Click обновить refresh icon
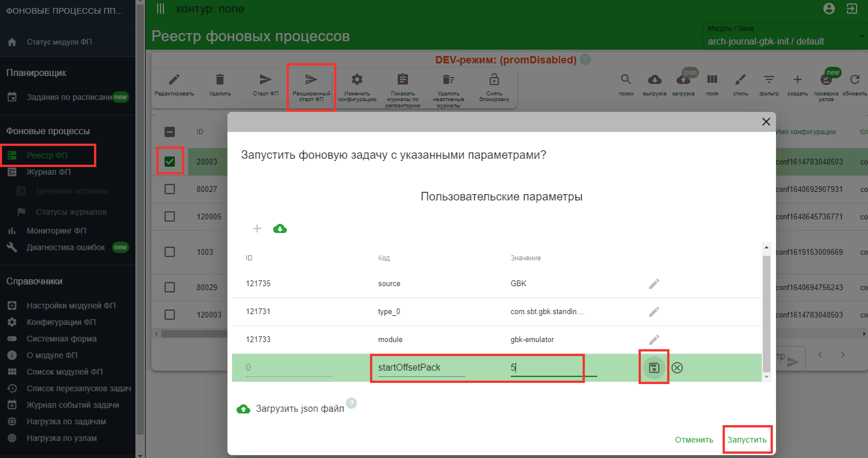The width and height of the screenshot is (868, 458). click(x=855, y=80)
